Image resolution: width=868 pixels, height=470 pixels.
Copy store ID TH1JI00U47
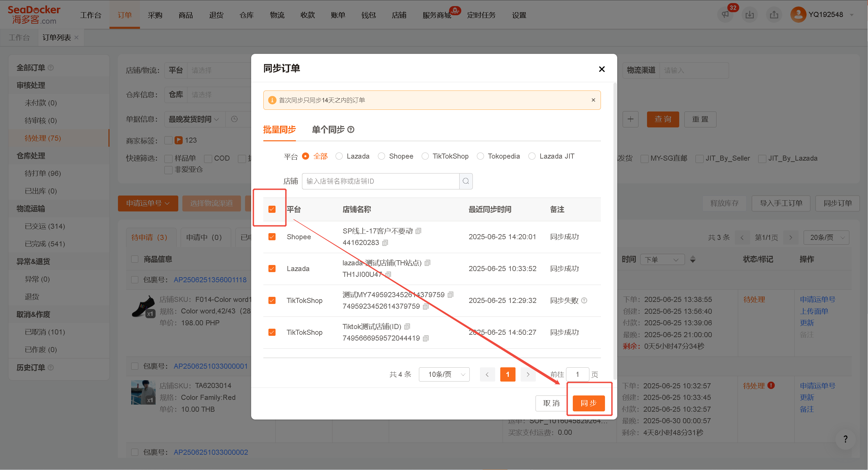coord(388,274)
